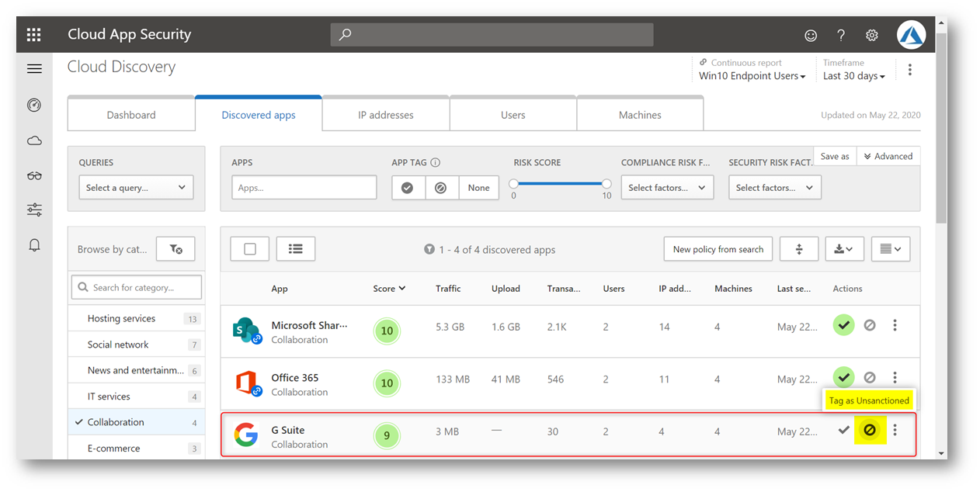Open Microsoft SharePoint row more options

[895, 325]
